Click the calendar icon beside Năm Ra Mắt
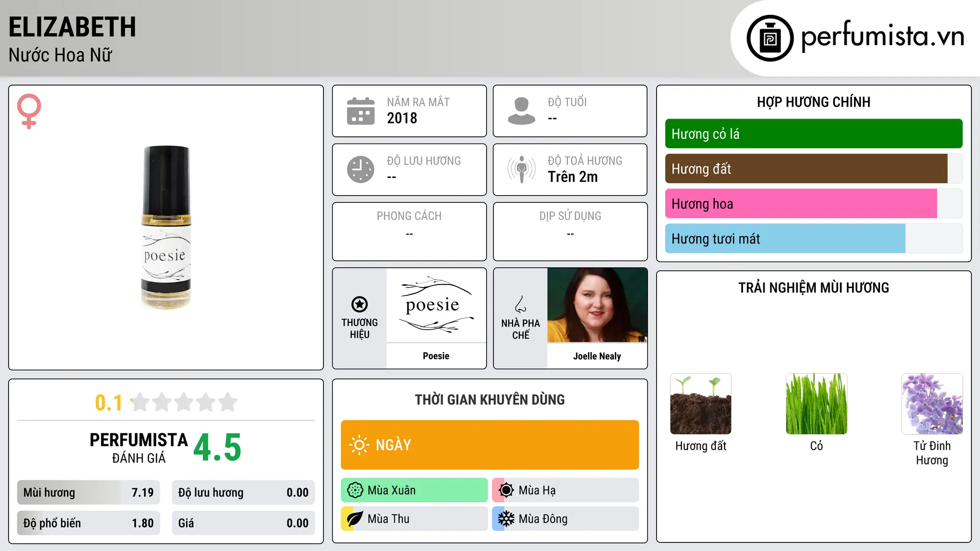Screen dimensions: 980x551 (x=361, y=111)
